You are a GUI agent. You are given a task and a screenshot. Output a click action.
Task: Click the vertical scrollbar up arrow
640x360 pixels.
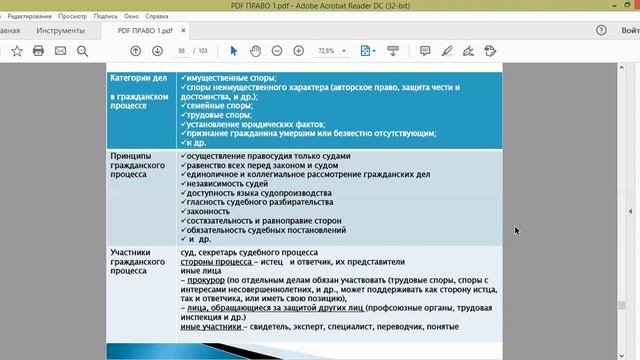621,67
